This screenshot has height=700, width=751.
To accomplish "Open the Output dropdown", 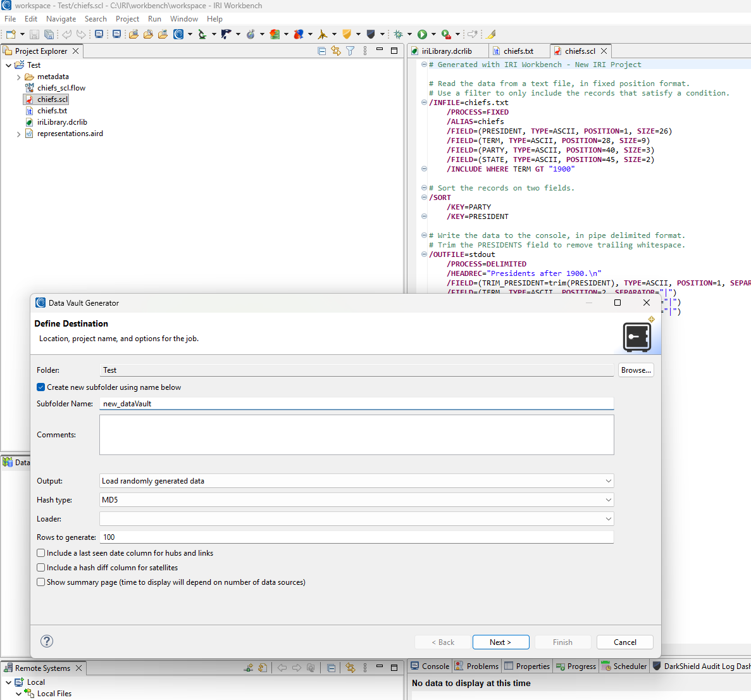I will click(356, 481).
